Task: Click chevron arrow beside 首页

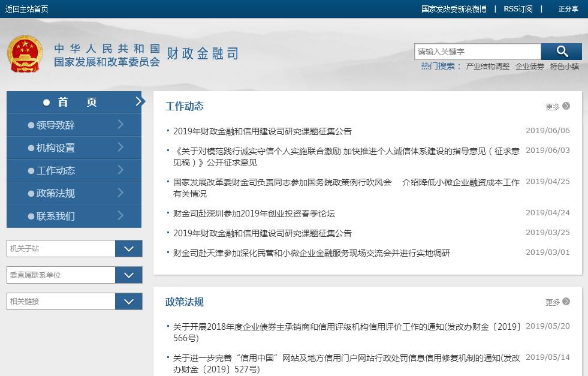Action: [139, 102]
